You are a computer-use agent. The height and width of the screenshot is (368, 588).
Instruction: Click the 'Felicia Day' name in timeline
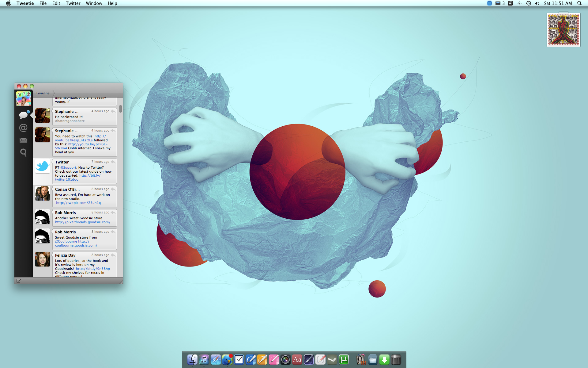(65, 255)
